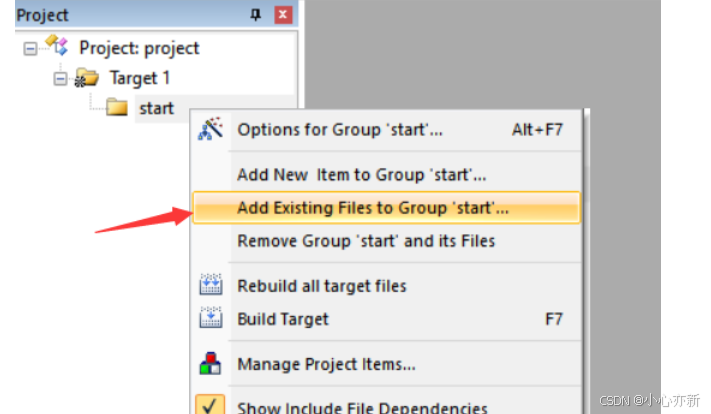Viewport: 711px width, 414px height.
Task: Close the Project panel with red X
Action: coord(283,15)
